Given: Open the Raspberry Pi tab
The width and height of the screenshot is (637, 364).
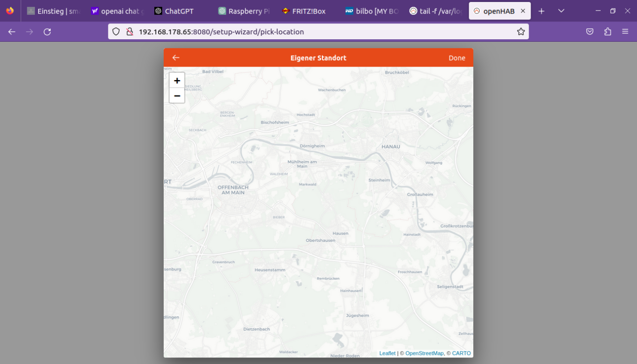Looking at the screenshot, I should [243, 10].
